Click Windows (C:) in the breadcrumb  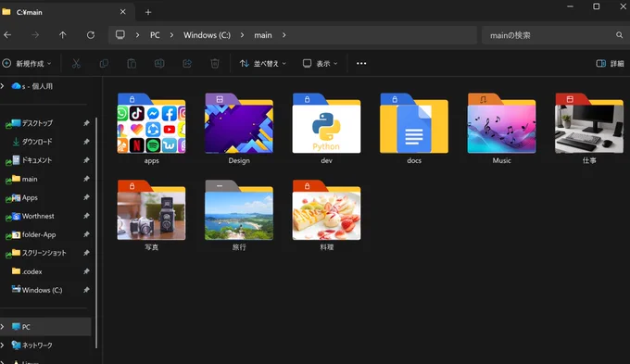[x=207, y=35]
